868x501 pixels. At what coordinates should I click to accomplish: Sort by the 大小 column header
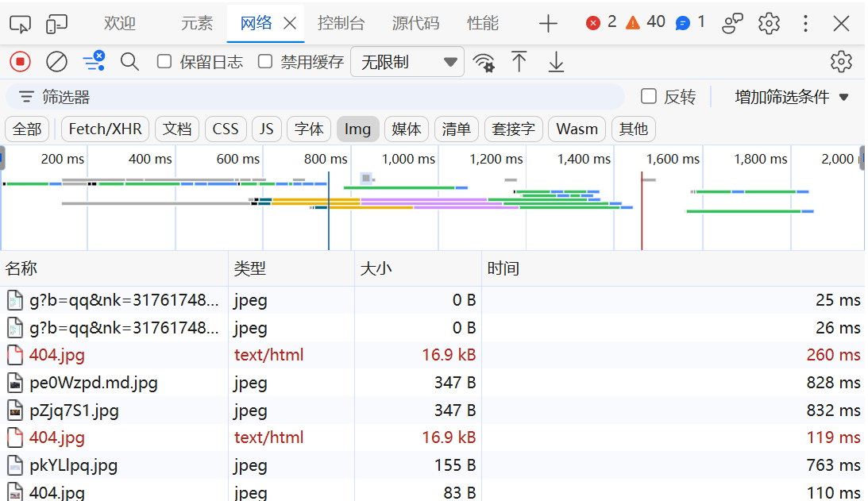point(418,268)
